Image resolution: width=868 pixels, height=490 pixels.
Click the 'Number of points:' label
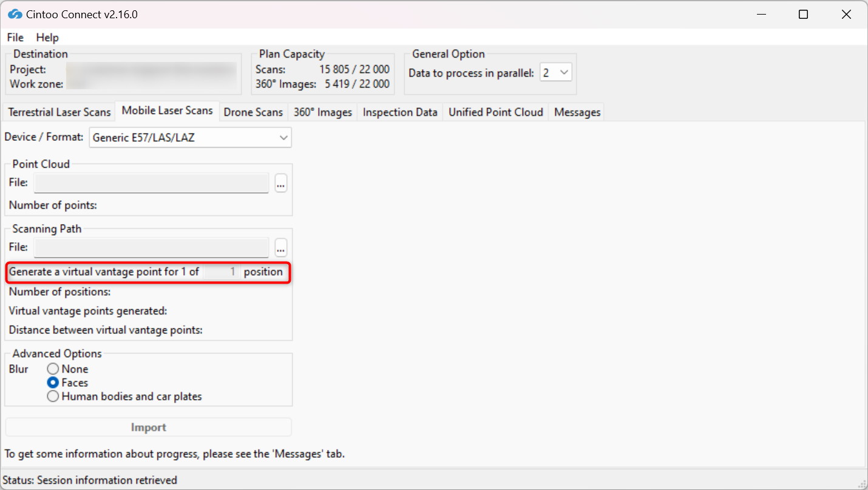pos(53,205)
